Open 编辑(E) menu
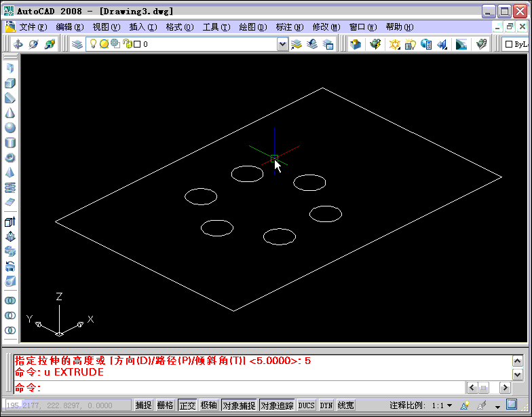 click(x=69, y=27)
